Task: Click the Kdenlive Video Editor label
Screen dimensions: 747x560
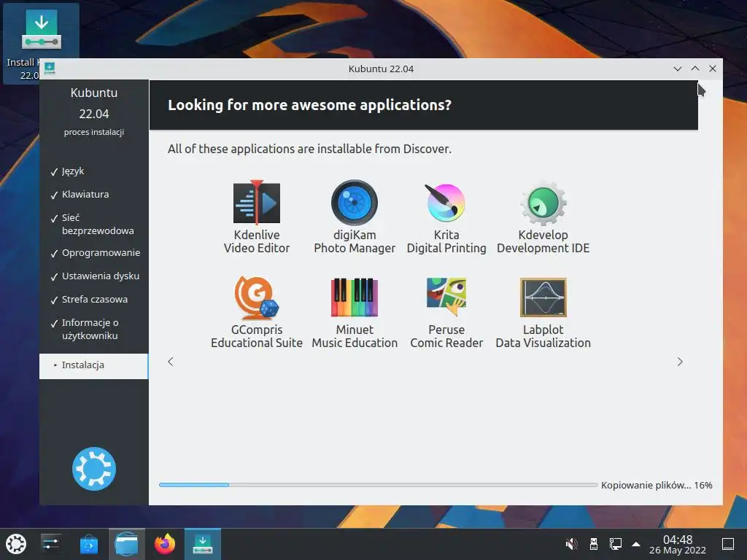Action: (257, 241)
